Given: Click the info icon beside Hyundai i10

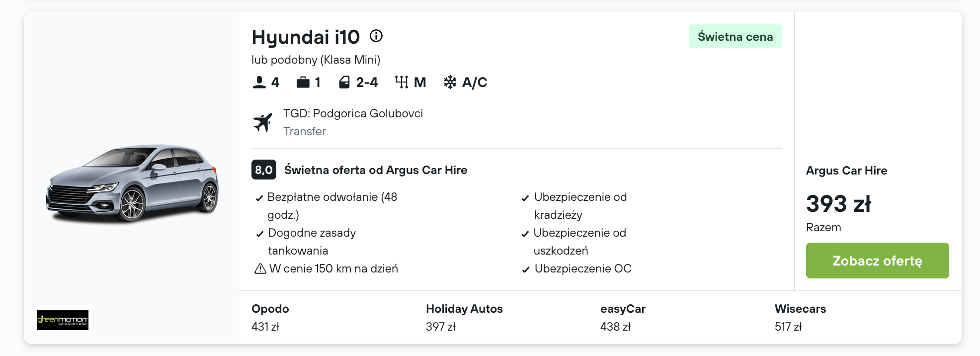Looking at the screenshot, I should pyautogui.click(x=376, y=36).
